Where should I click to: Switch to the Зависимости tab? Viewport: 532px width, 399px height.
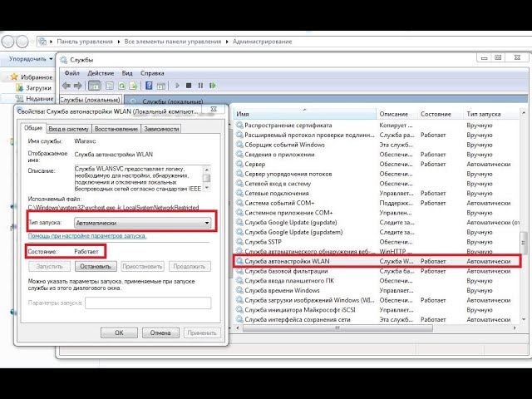coord(160,129)
